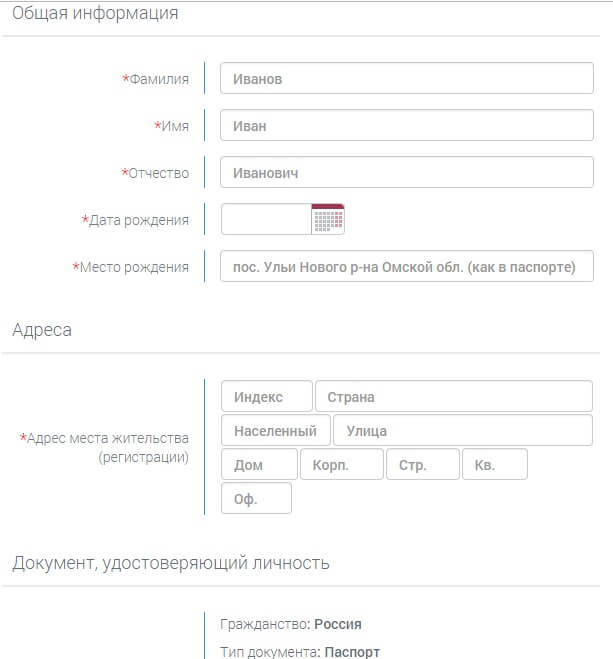This screenshot has height=659, width=613.
Task: Click the Оф. office field
Action: pos(256,498)
